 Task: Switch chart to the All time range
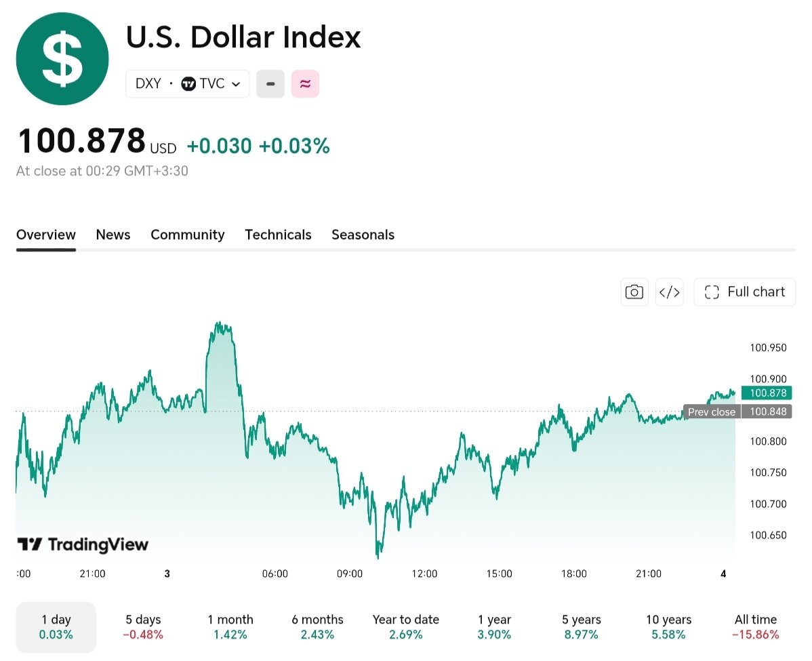pyautogui.click(x=756, y=627)
